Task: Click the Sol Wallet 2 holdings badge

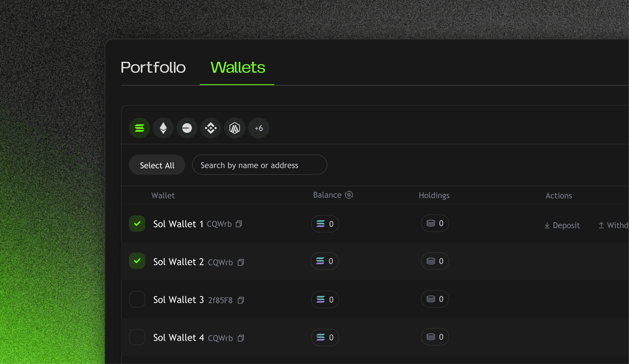Action: click(435, 261)
